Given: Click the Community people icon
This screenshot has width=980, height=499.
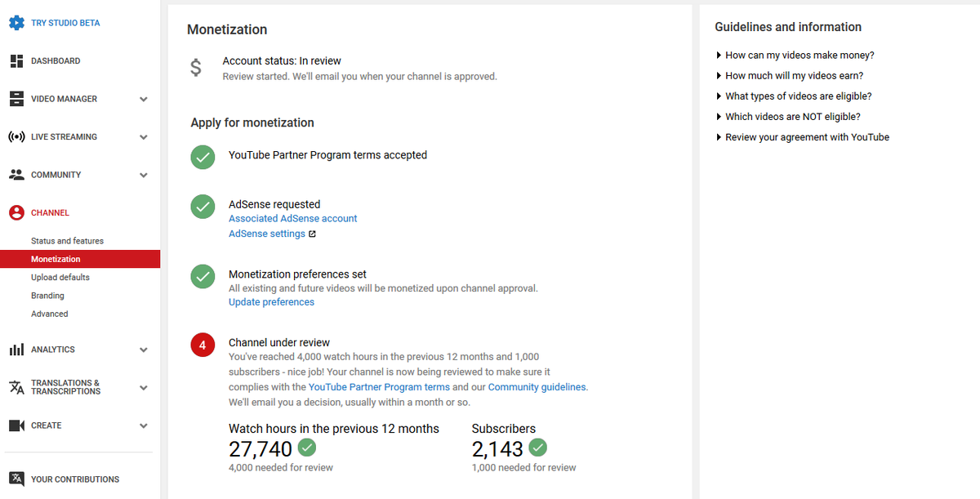Looking at the screenshot, I should 16,175.
